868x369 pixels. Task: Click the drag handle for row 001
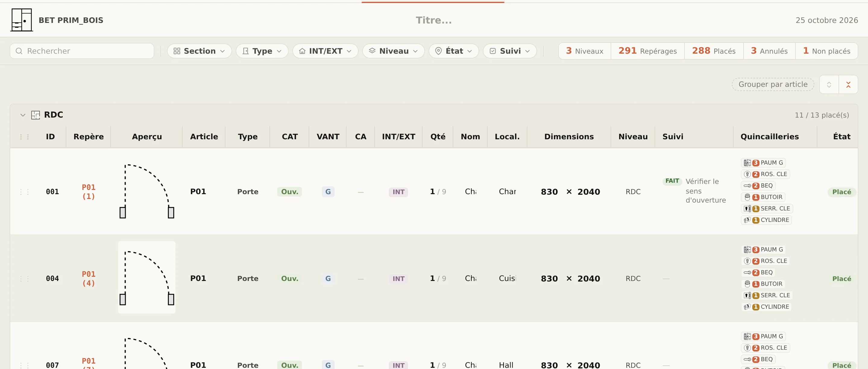[24, 192]
